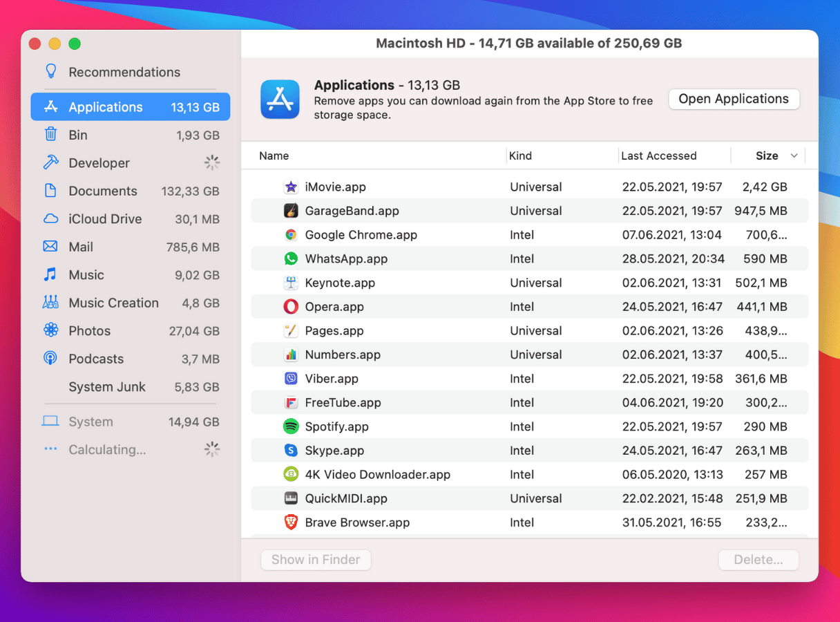The image size is (840, 622).
Task: Click the WhatsApp icon in list
Action: (x=291, y=258)
